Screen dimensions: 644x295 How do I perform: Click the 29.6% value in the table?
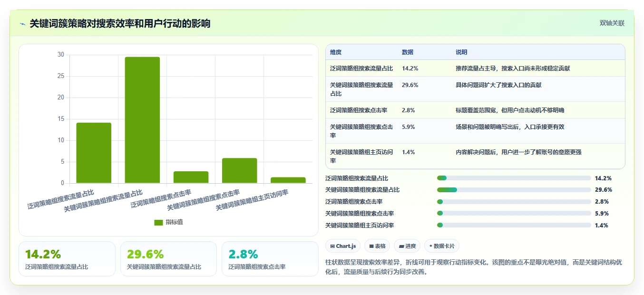410,85
